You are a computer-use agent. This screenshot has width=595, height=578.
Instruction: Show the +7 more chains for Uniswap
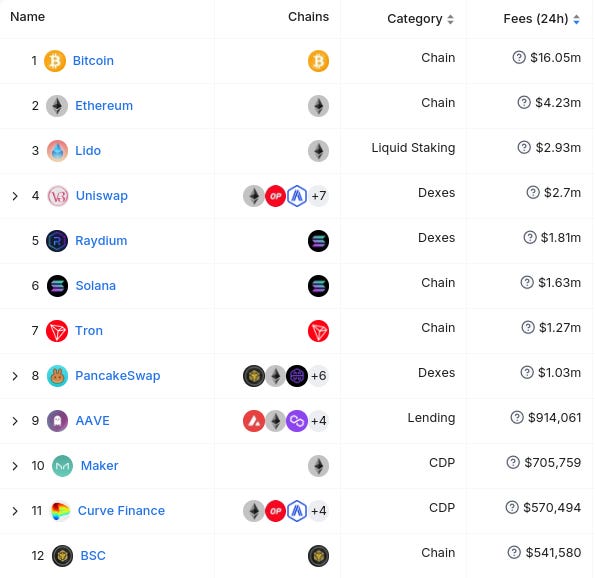[x=318, y=196]
